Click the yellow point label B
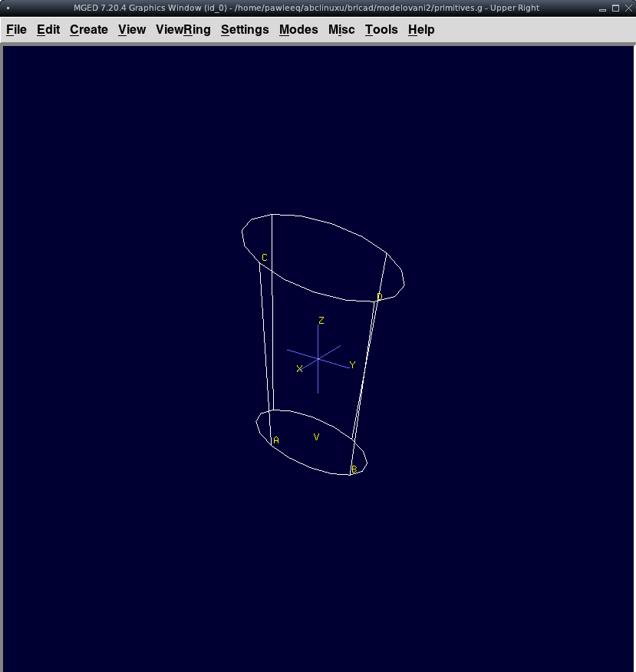Image resolution: width=636 pixels, height=672 pixels. click(354, 469)
